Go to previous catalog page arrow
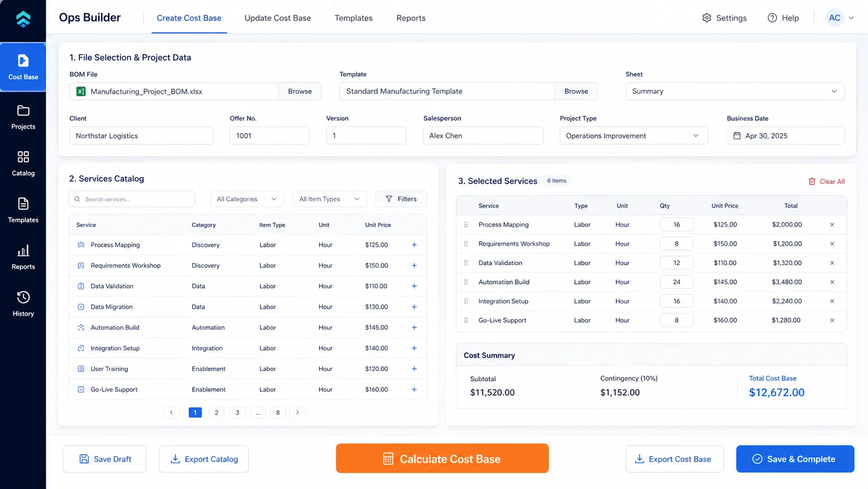 [171, 413]
